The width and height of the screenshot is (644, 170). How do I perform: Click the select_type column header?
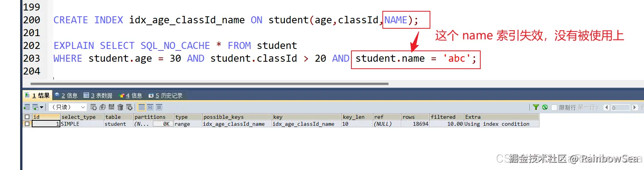[x=82, y=117]
